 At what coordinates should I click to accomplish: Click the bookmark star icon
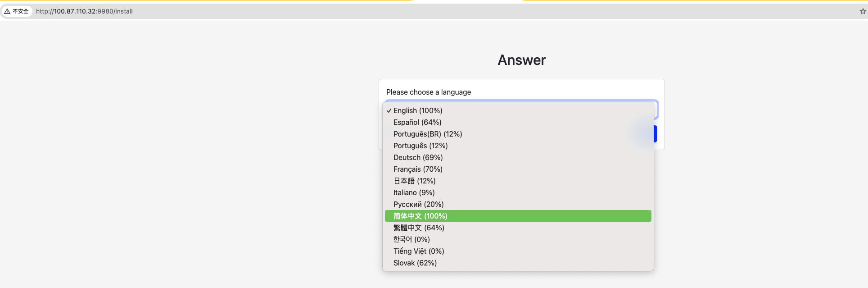863,11
